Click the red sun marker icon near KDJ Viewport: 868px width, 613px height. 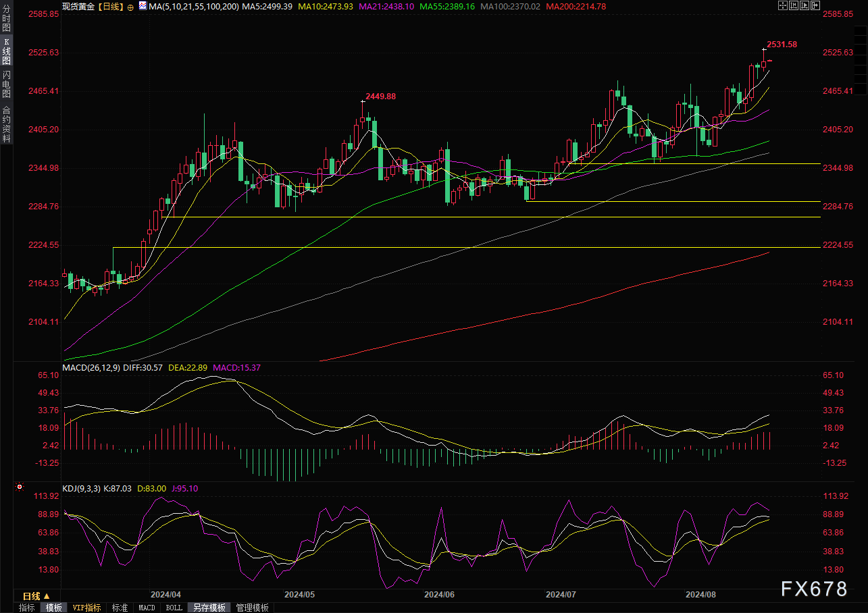point(20,487)
